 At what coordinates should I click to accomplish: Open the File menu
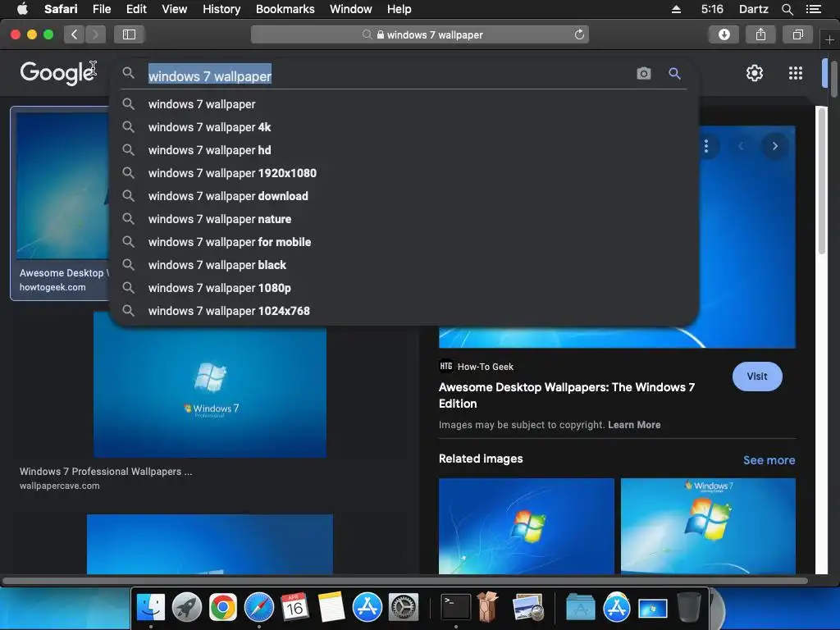pos(101,9)
